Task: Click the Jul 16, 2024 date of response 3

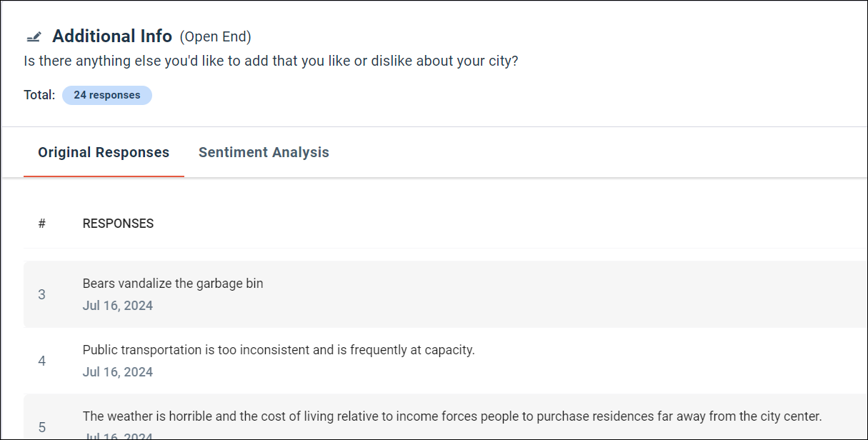Action: coord(118,306)
